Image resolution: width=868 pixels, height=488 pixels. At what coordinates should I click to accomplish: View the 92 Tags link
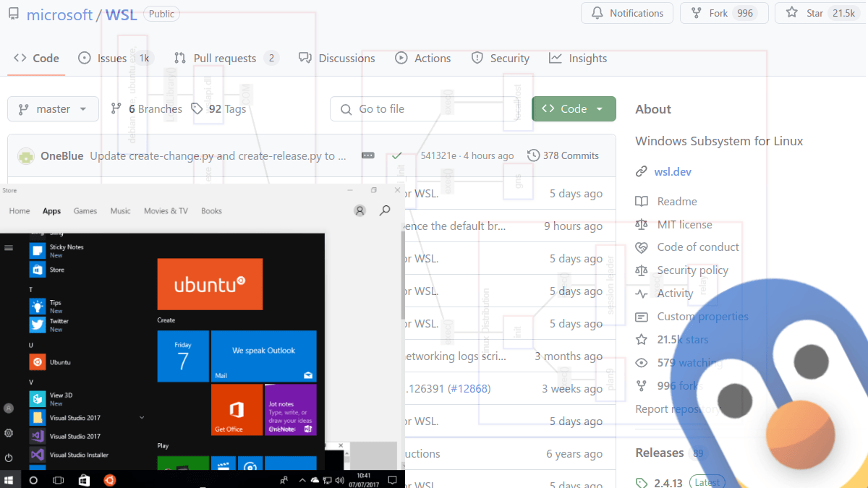218,109
